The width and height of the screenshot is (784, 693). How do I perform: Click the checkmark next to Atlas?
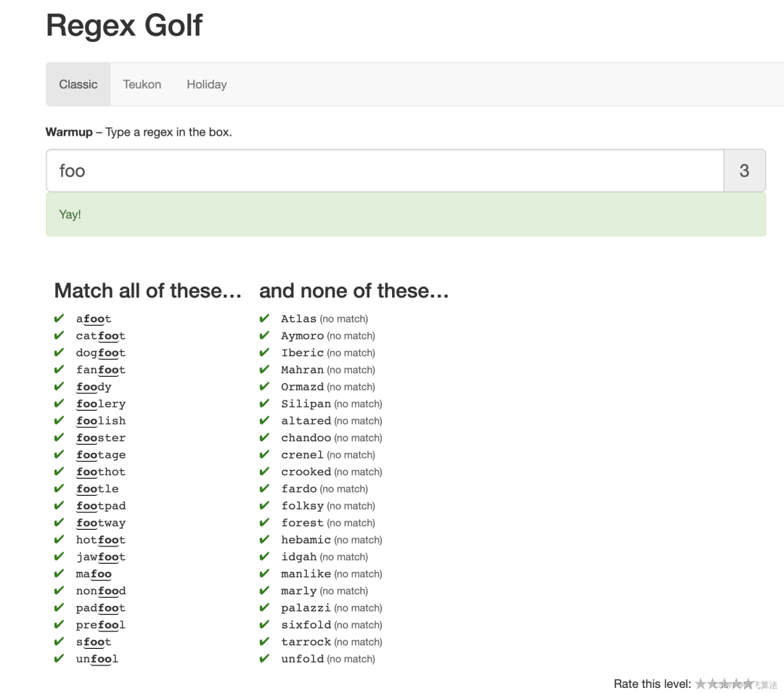click(264, 319)
